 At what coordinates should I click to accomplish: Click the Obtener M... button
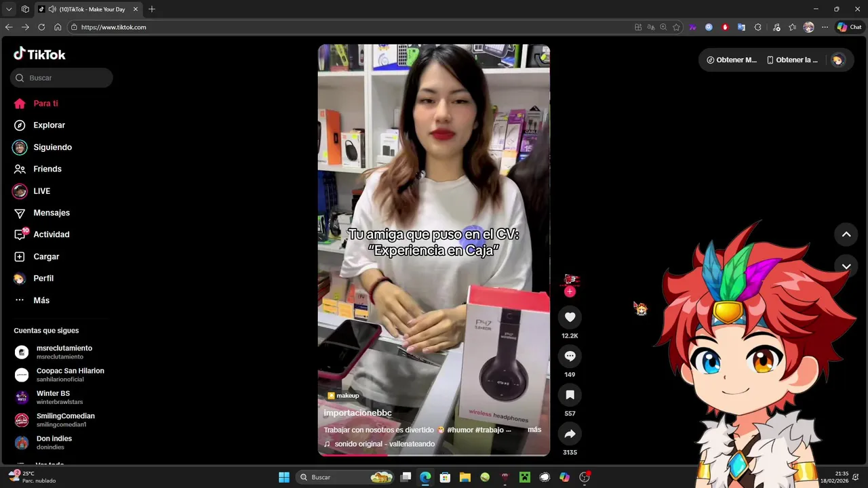coord(732,60)
